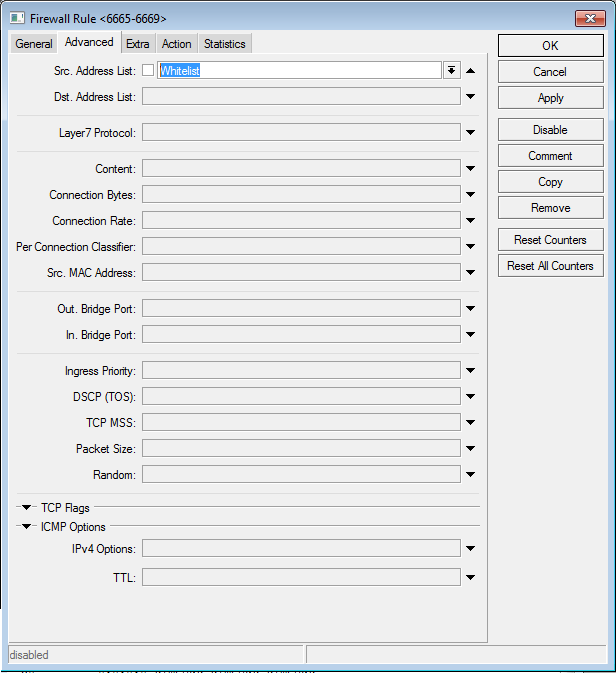The height and width of the screenshot is (673, 616).
Task: Confirm with the OK button
Action: pos(551,45)
